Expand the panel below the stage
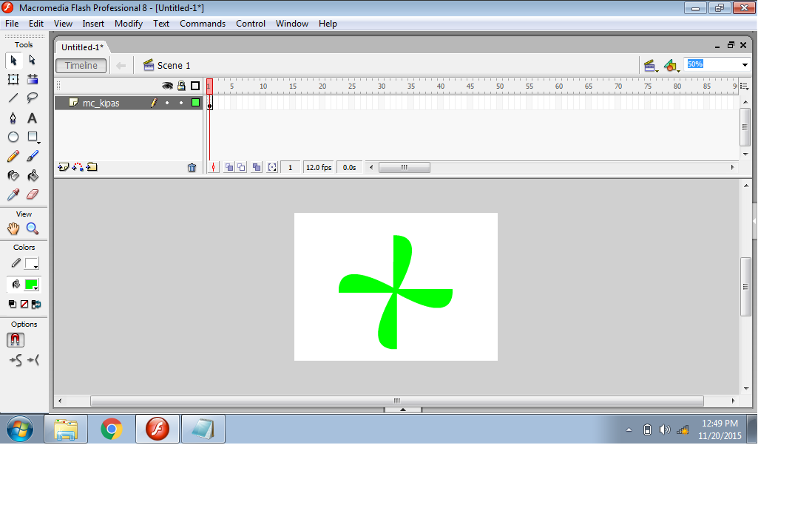 [403, 410]
